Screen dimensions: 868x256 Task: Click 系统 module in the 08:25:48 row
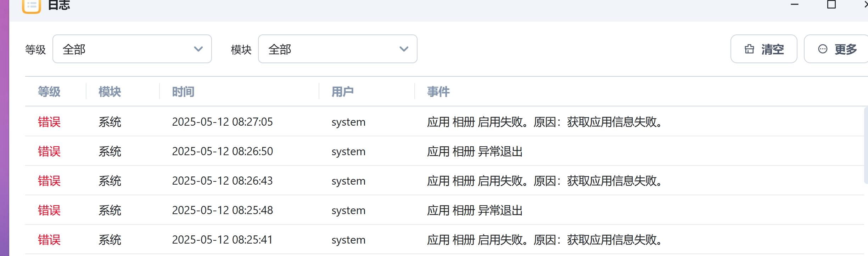(x=110, y=210)
